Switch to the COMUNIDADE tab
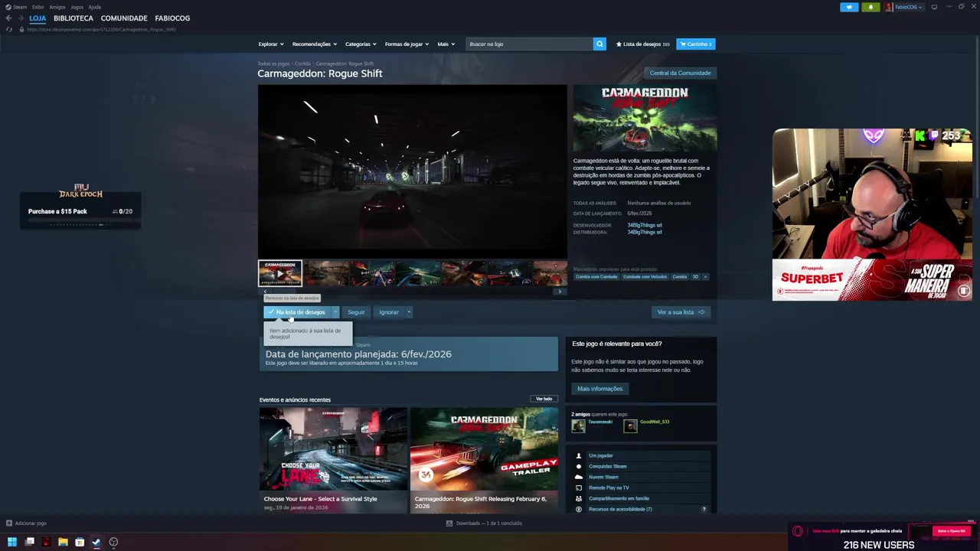Screen dimensions: 980x551 (124, 18)
